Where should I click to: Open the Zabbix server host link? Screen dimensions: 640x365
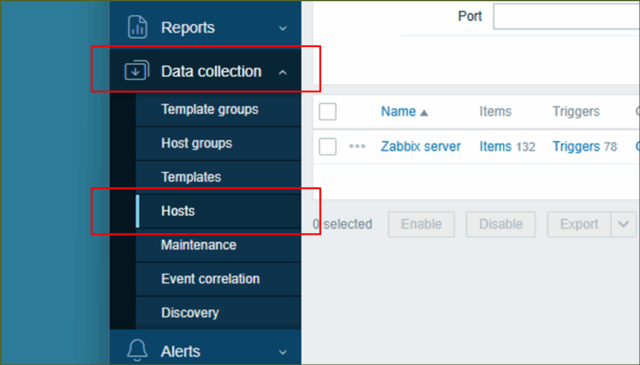click(420, 147)
